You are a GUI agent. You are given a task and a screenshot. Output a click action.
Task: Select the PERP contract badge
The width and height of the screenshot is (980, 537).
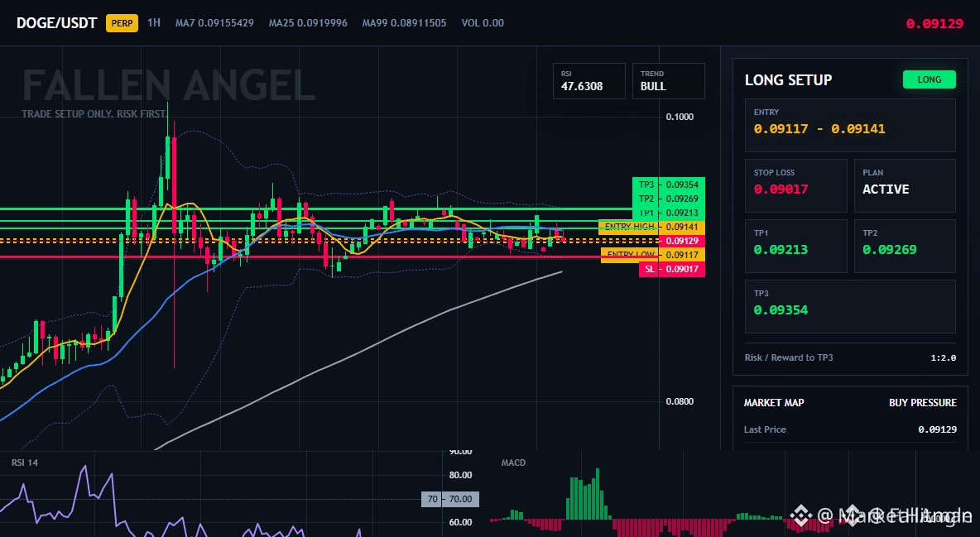[x=122, y=23]
